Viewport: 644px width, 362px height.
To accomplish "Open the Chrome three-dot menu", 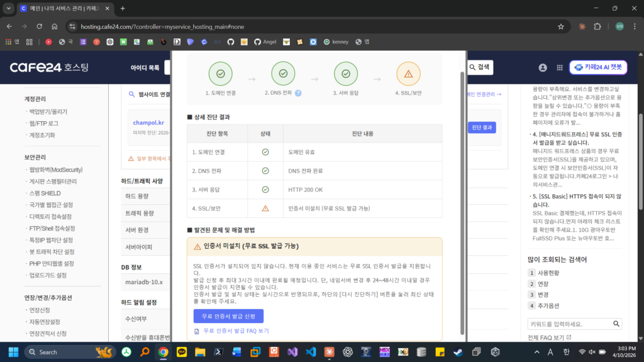I will [x=635, y=26].
